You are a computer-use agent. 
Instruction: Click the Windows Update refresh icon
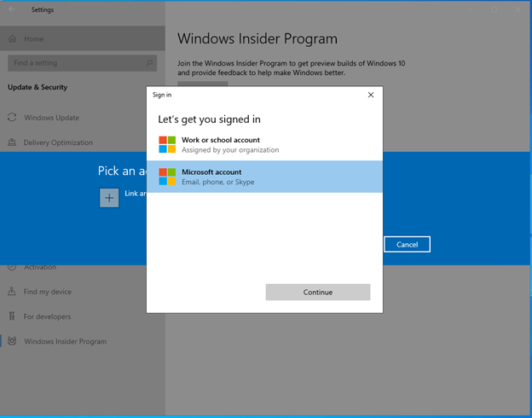(x=12, y=118)
